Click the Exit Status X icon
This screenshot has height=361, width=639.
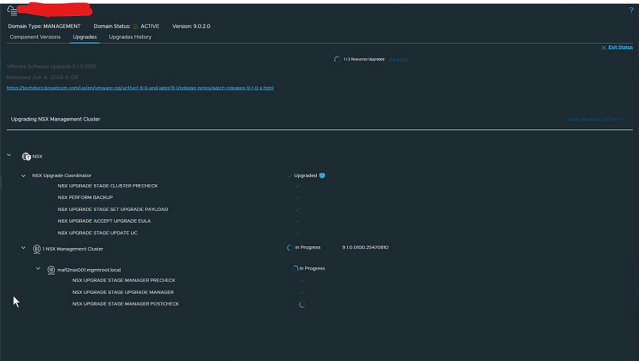pyautogui.click(x=604, y=48)
